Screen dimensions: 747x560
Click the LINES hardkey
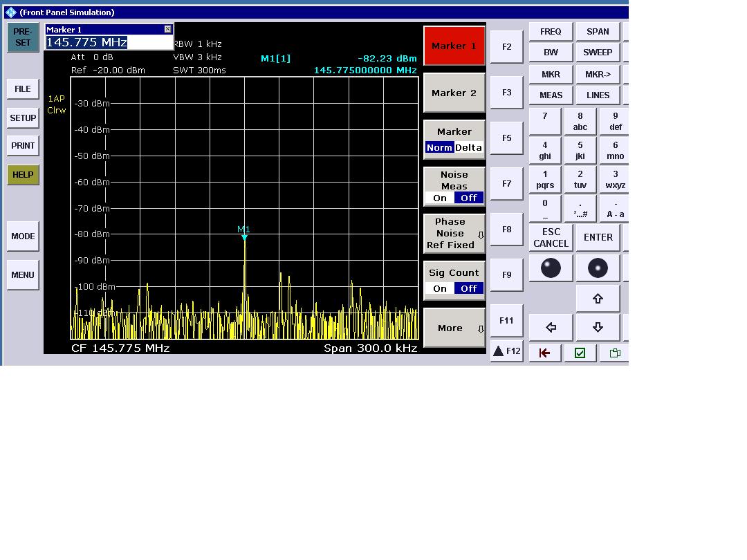tap(598, 95)
